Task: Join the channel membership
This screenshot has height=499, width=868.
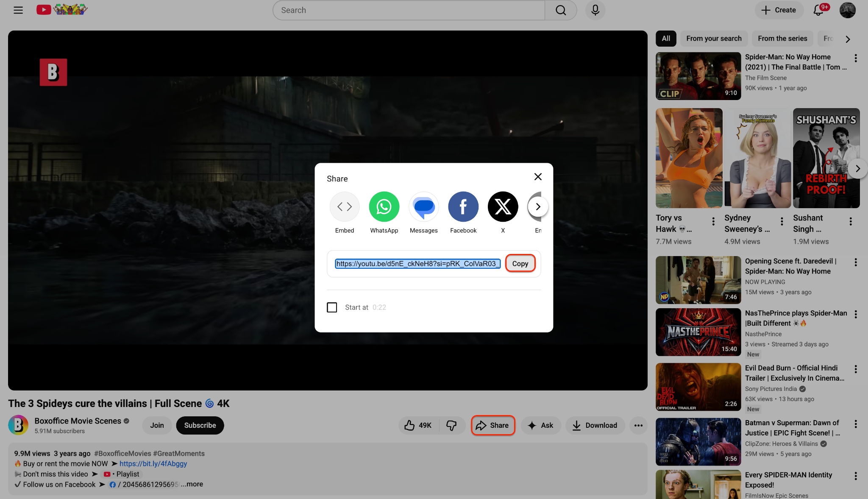Action: [x=157, y=425]
